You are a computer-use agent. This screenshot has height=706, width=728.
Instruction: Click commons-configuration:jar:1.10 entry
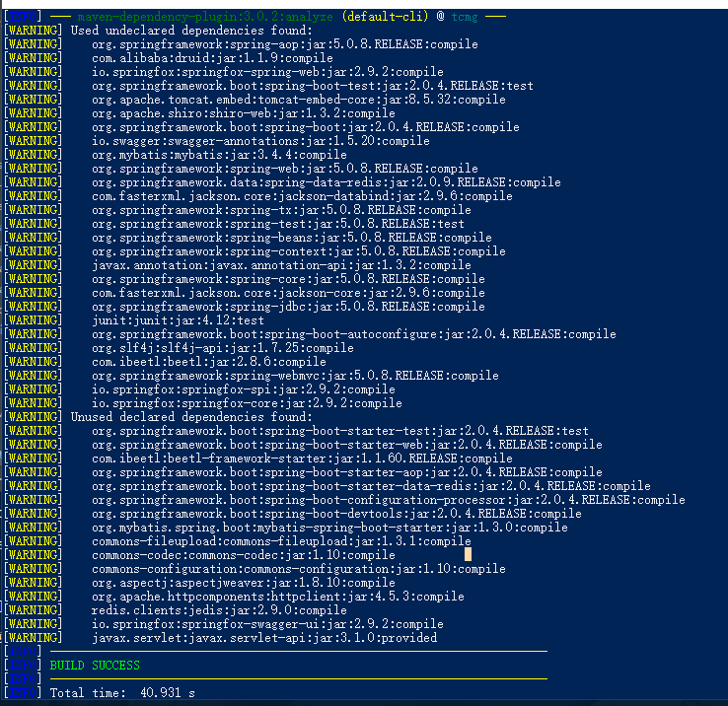point(299,569)
